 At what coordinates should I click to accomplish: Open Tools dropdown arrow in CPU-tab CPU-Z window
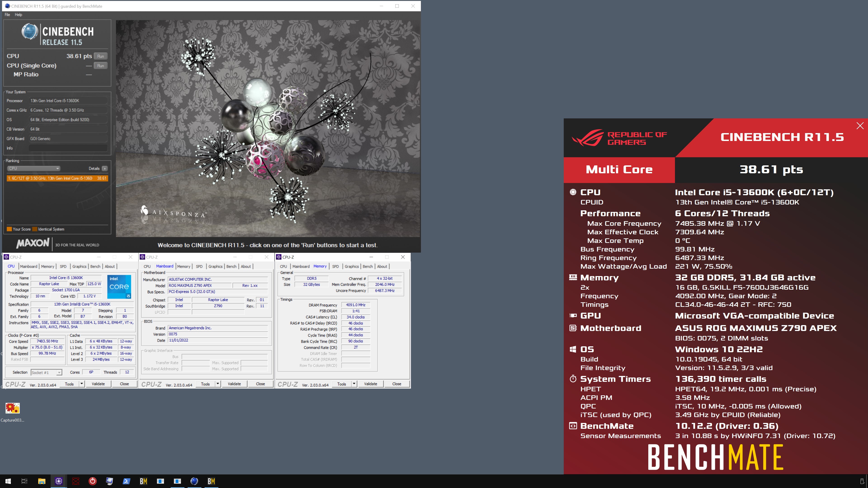point(81,384)
